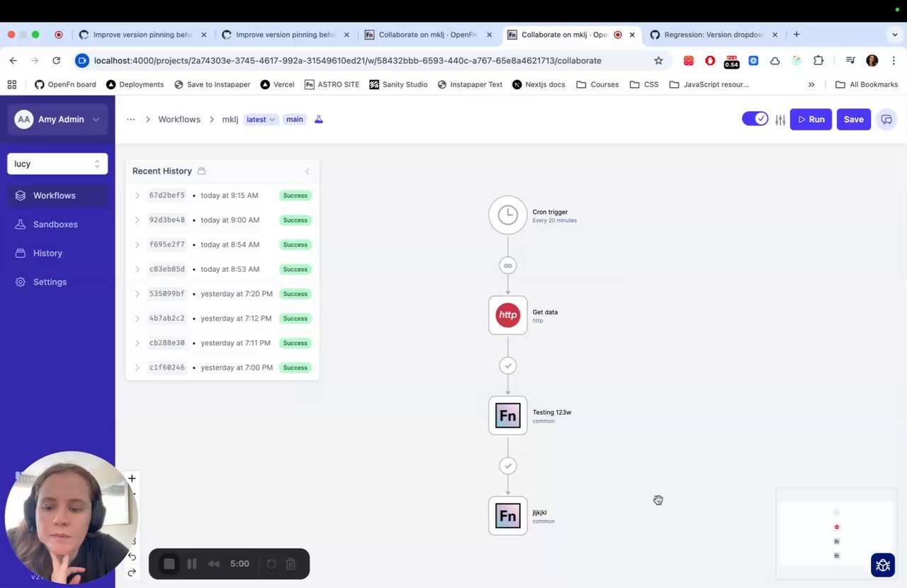907x588 pixels.
Task: Open the Settings sidebar item
Action: click(57, 282)
